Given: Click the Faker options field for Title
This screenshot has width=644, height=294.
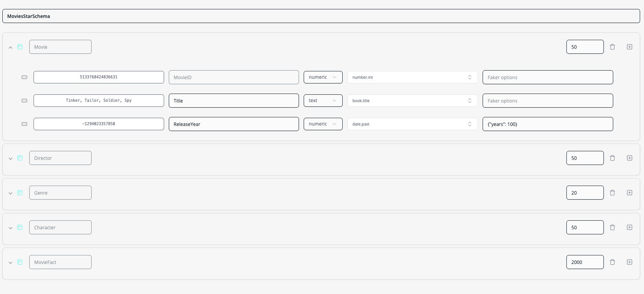Looking at the screenshot, I should [547, 101].
